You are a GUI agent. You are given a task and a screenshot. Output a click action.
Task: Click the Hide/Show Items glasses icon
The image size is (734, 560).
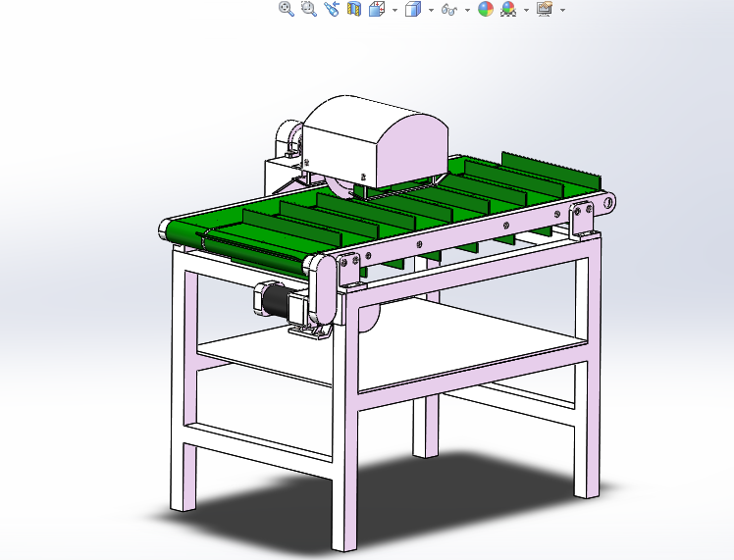448,10
